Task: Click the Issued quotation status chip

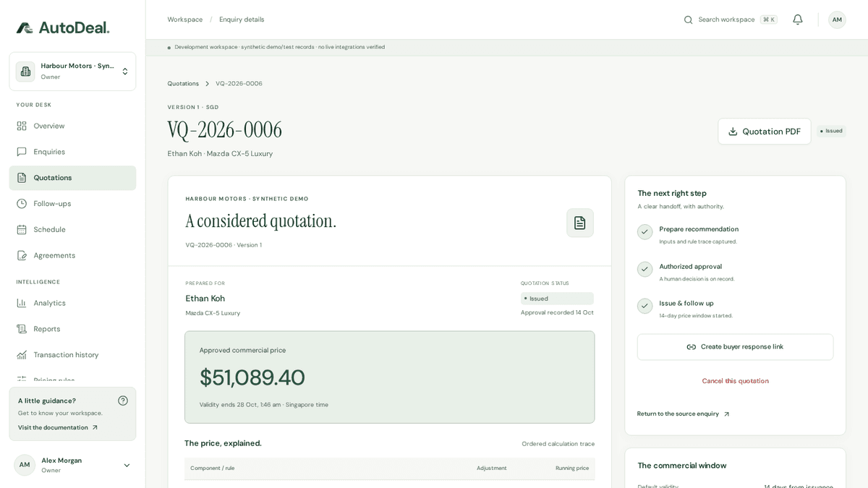Action: pos(557,299)
